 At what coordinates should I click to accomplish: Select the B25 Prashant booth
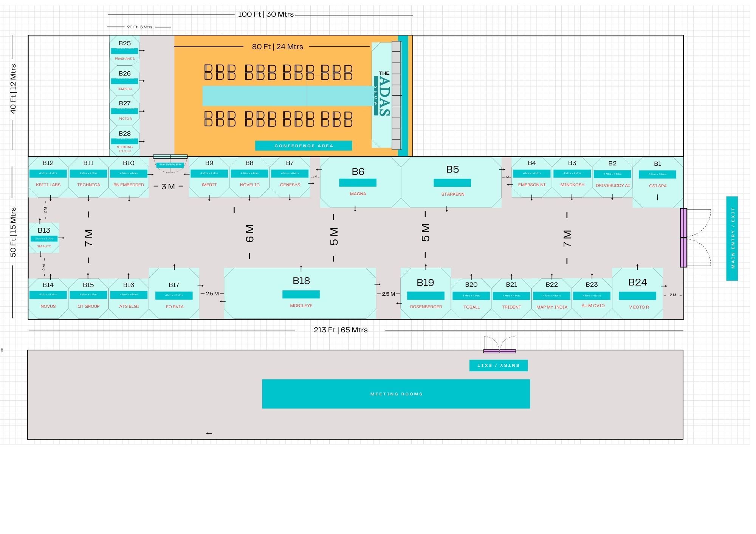pos(124,51)
